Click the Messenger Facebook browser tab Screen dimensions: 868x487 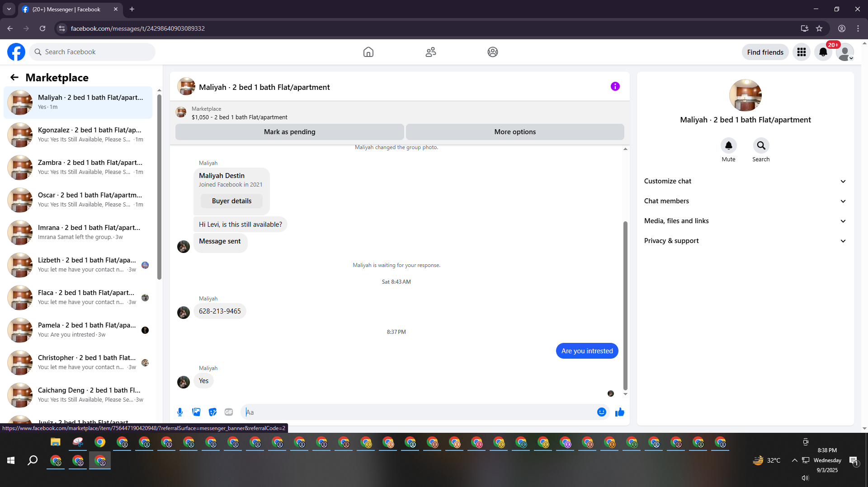[x=70, y=9]
